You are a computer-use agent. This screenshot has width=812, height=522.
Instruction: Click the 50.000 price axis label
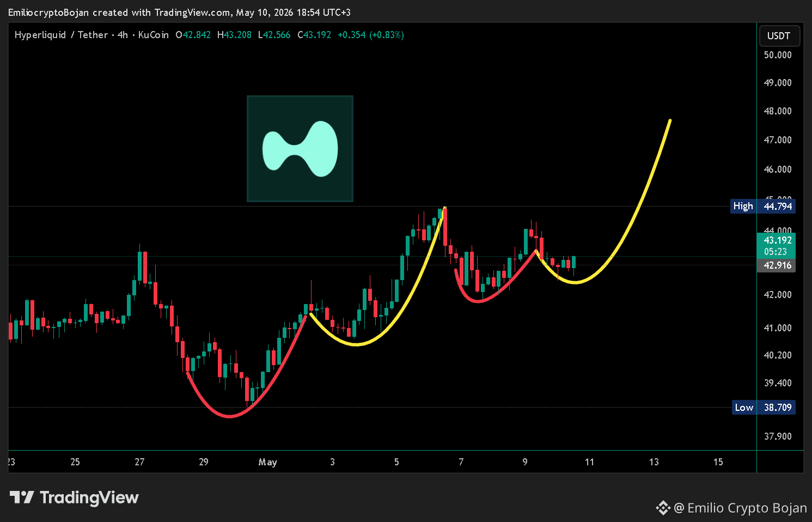(778, 55)
